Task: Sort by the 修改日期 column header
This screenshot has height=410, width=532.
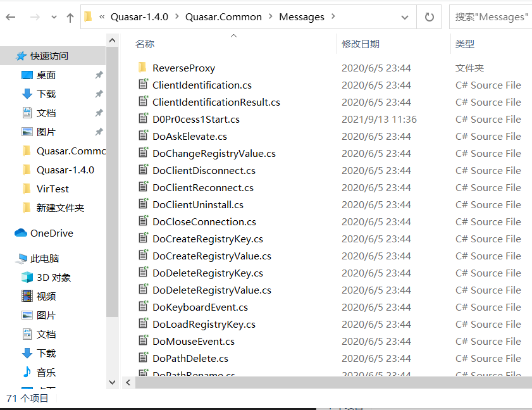Action: [361, 44]
